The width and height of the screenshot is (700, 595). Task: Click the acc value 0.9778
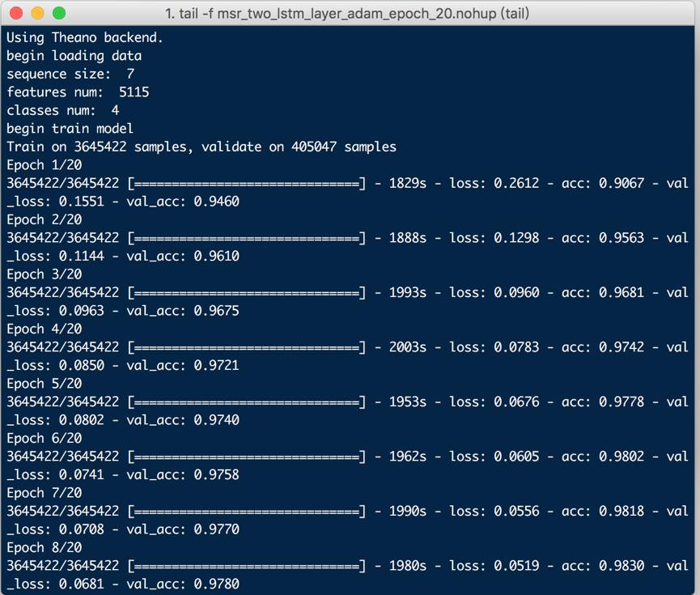tap(622, 402)
